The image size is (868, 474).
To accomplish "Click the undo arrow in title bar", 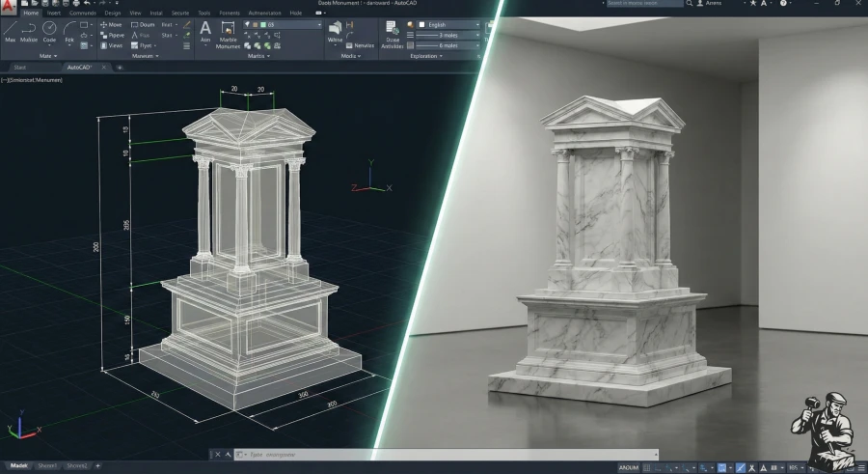I will (87, 3).
